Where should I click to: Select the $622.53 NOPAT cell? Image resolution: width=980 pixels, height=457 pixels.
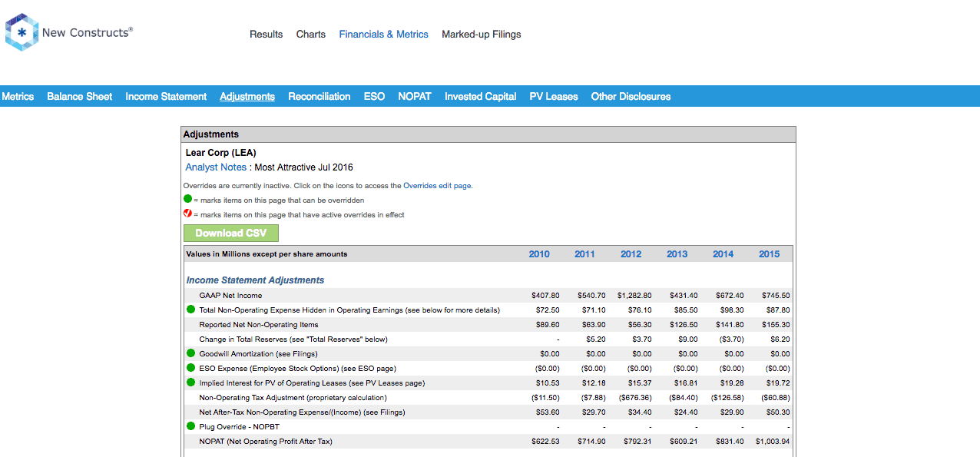point(545,442)
